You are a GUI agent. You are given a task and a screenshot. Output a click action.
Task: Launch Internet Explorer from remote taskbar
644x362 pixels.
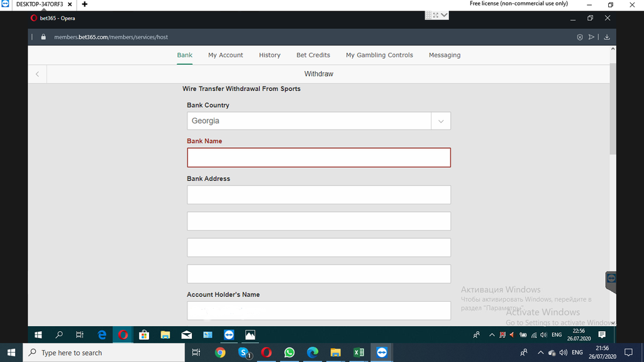(101, 335)
